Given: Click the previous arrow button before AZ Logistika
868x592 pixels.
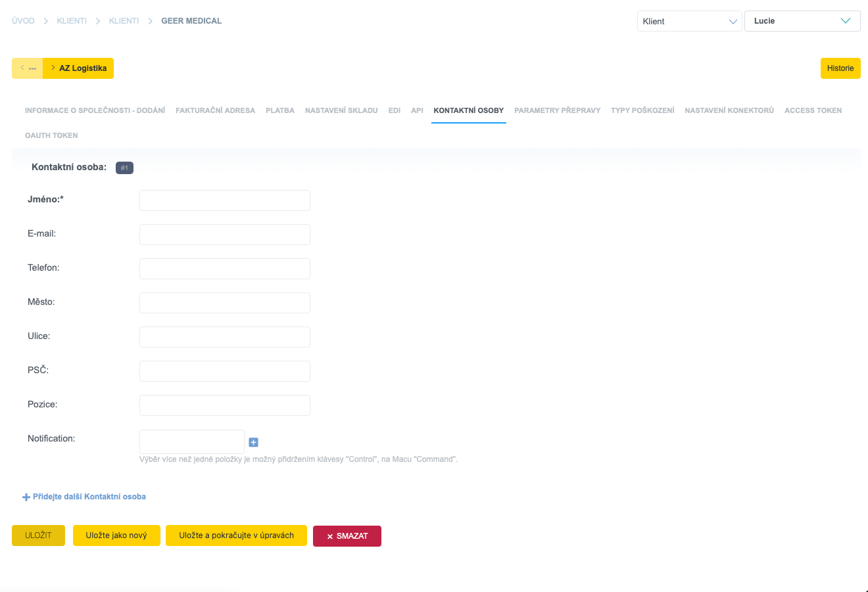Looking at the screenshot, I should pyautogui.click(x=28, y=68).
